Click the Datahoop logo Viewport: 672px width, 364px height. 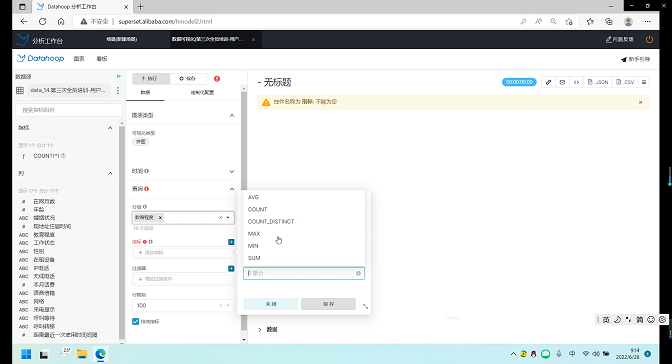pyautogui.click(x=40, y=58)
